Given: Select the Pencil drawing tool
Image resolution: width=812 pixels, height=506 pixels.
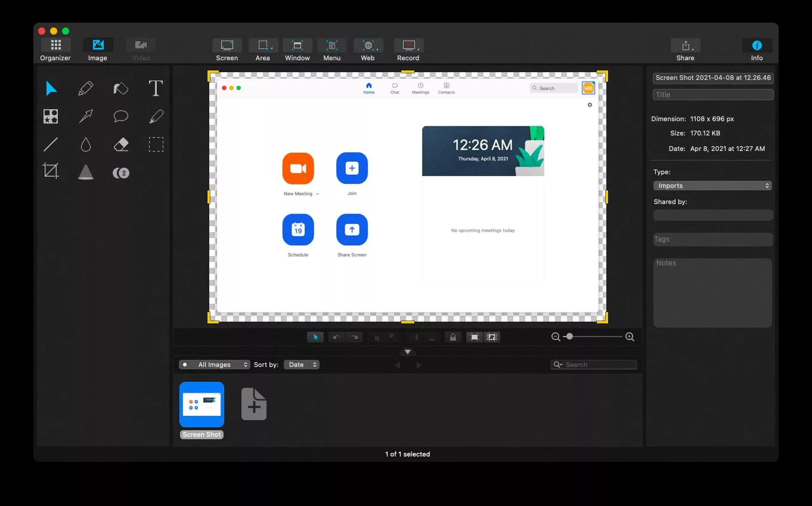Looking at the screenshot, I should (86, 89).
